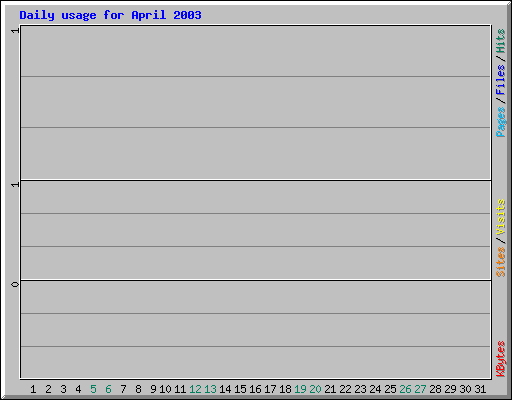Click day 23 on the x-axis

[360, 389]
